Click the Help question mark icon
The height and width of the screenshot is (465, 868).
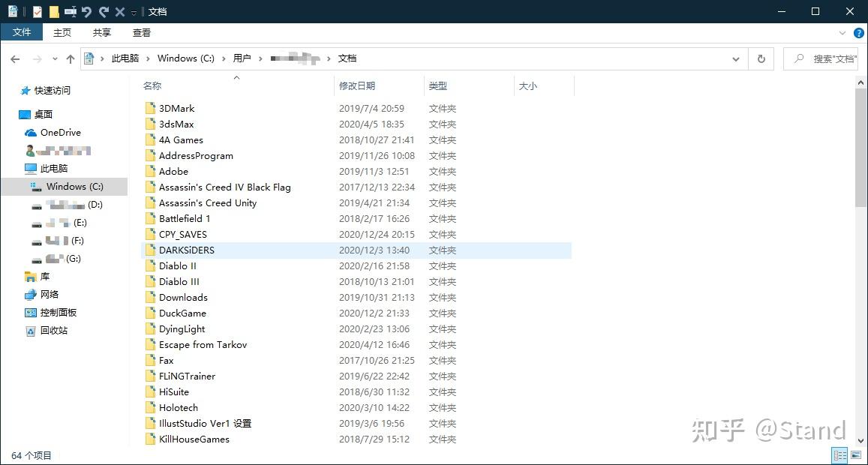point(858,32)
